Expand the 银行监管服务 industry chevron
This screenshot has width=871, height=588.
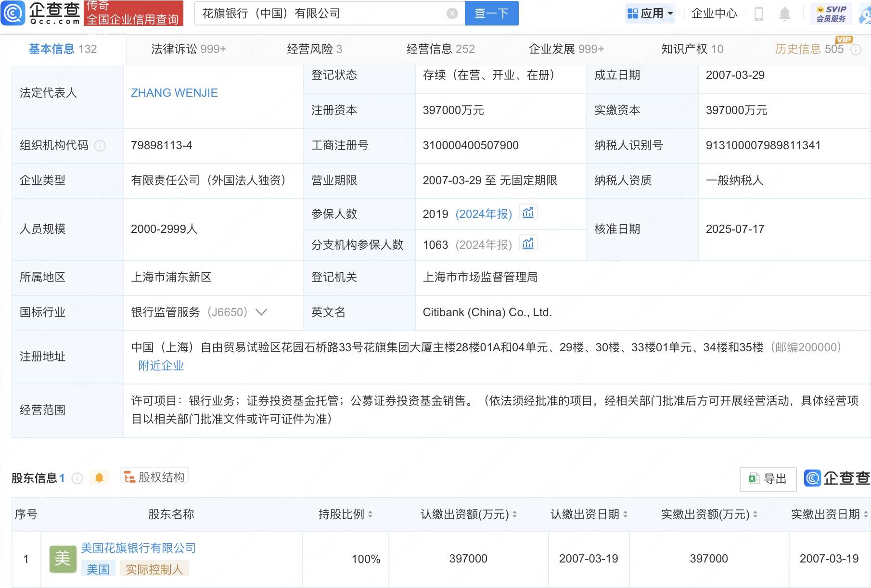[261, 312]
